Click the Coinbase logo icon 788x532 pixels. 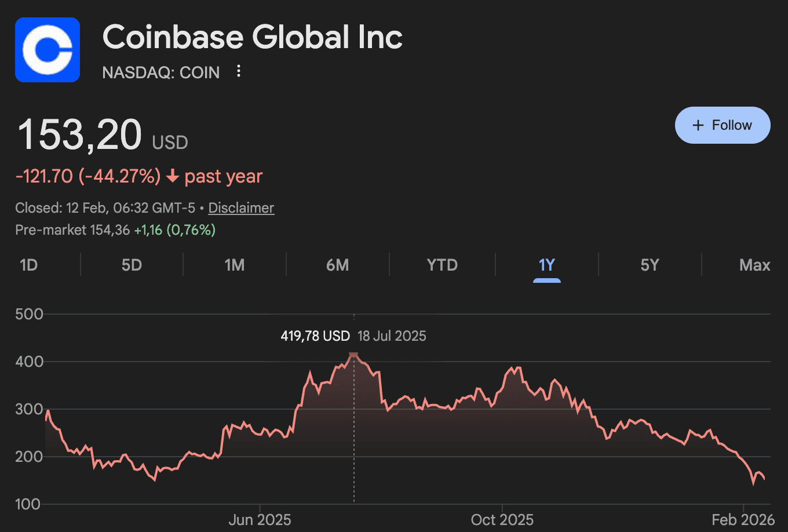point(48,49)
